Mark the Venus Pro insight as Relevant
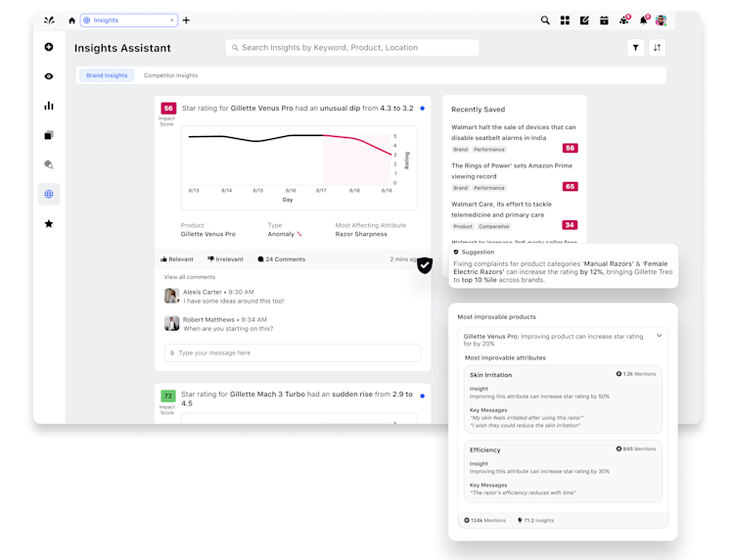 (x=177, y=259)
